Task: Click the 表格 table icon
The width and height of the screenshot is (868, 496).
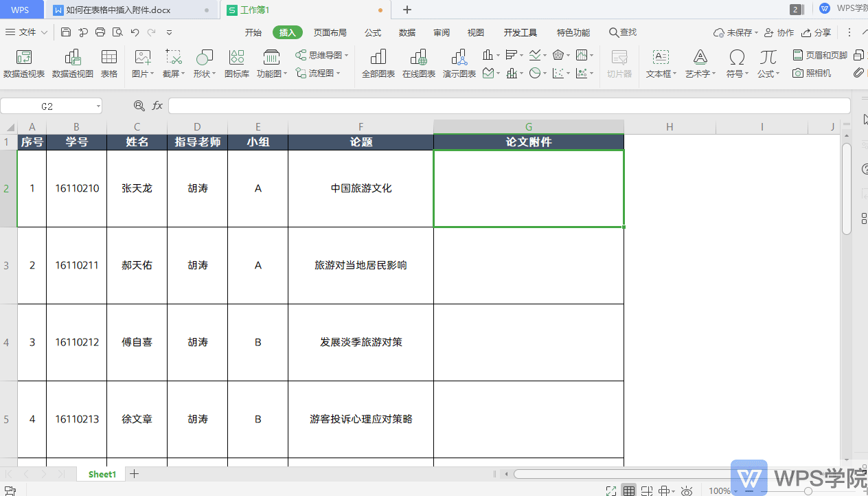Action: coord(109,64)
